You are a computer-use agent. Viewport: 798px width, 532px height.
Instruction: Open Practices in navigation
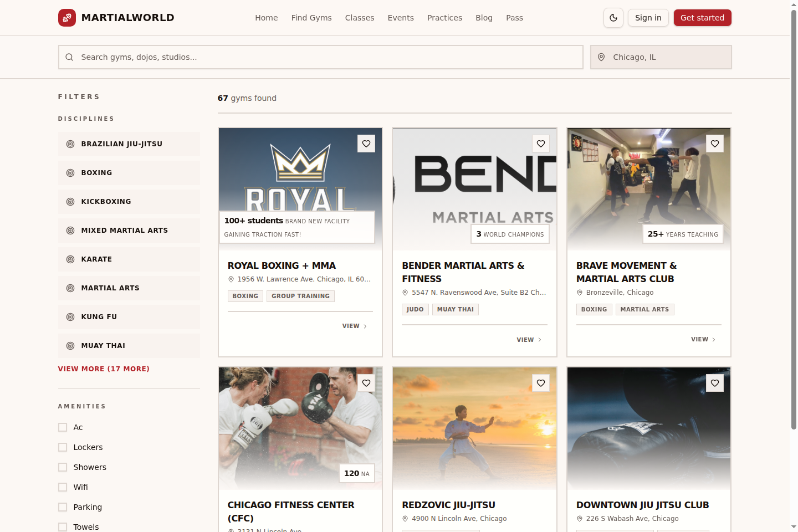444,18
